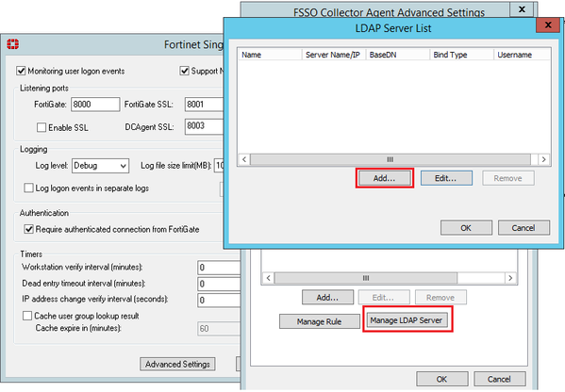Click Remove in LDAP Server List dialog
Viewport: 565px width, 392px height.
click(x=508, y=178)
